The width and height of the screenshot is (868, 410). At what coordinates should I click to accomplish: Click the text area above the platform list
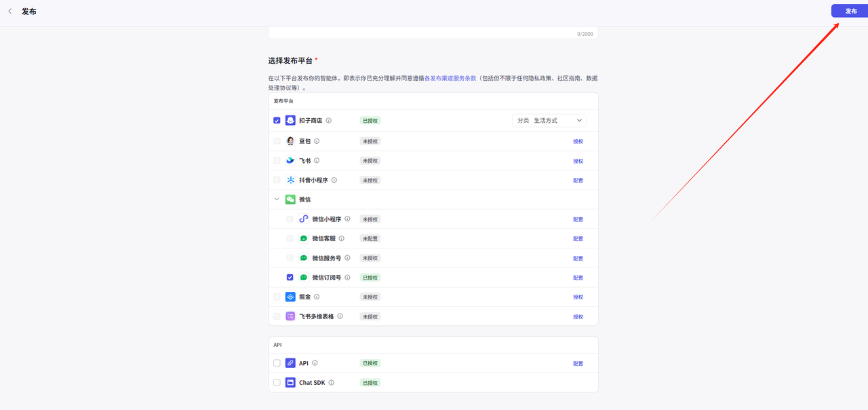pos(433,32)
